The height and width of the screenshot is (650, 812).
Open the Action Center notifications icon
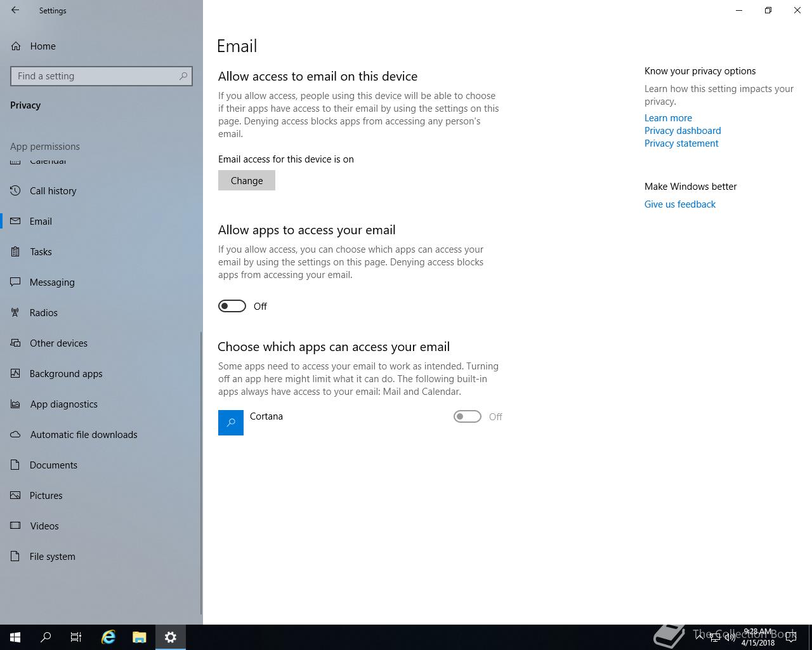click(790, 637)
